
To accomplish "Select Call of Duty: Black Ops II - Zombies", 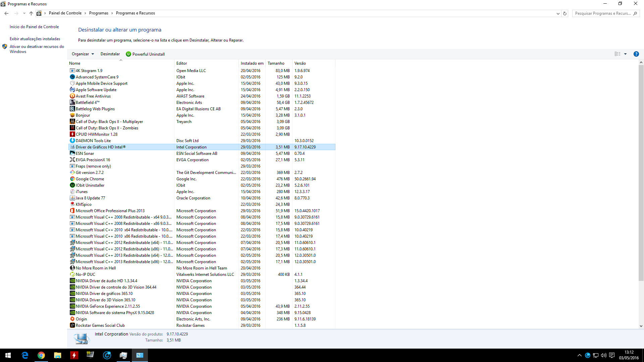I will pos(202,128).
